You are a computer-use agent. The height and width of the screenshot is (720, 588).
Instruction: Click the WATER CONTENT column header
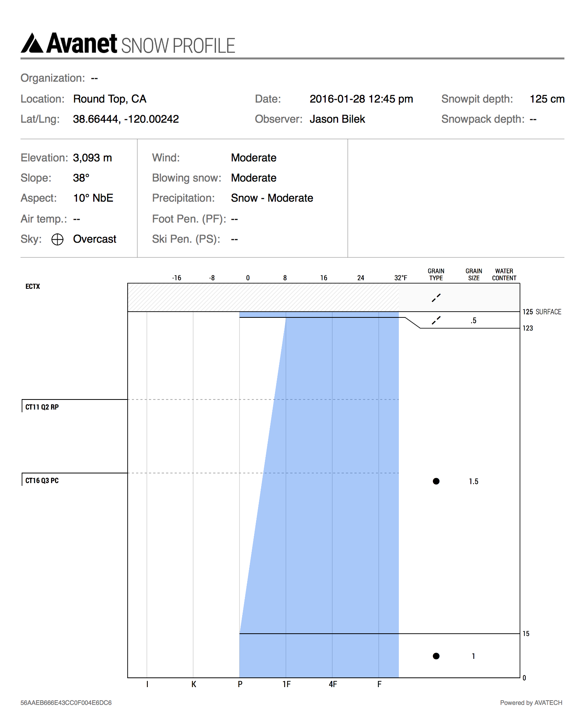(504, 274)
